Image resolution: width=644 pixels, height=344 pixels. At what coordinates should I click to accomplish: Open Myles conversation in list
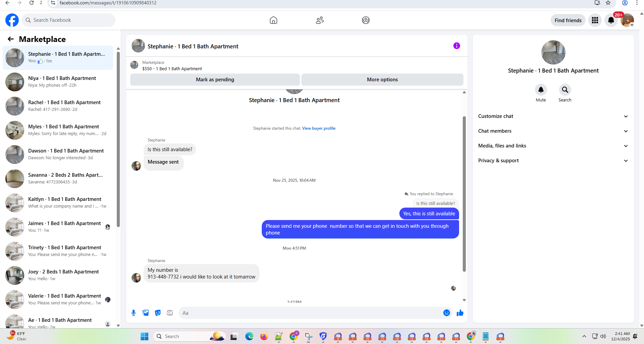[x=58, y=130]
